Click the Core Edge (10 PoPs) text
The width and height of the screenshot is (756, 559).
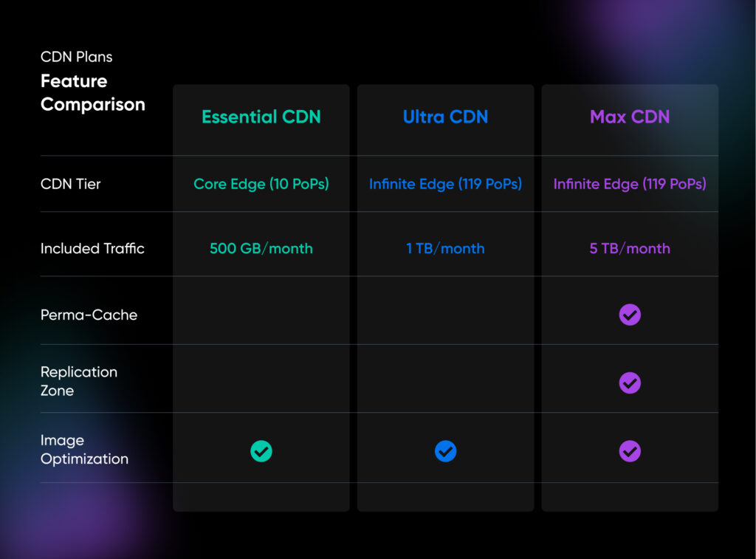(x=261, y=184)
